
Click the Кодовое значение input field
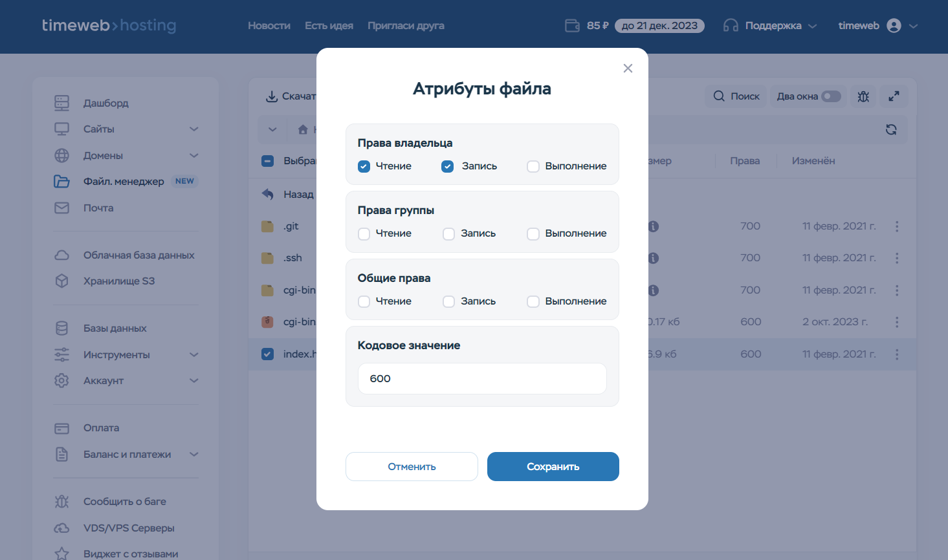pyautogui.click(x=482, y=379)
